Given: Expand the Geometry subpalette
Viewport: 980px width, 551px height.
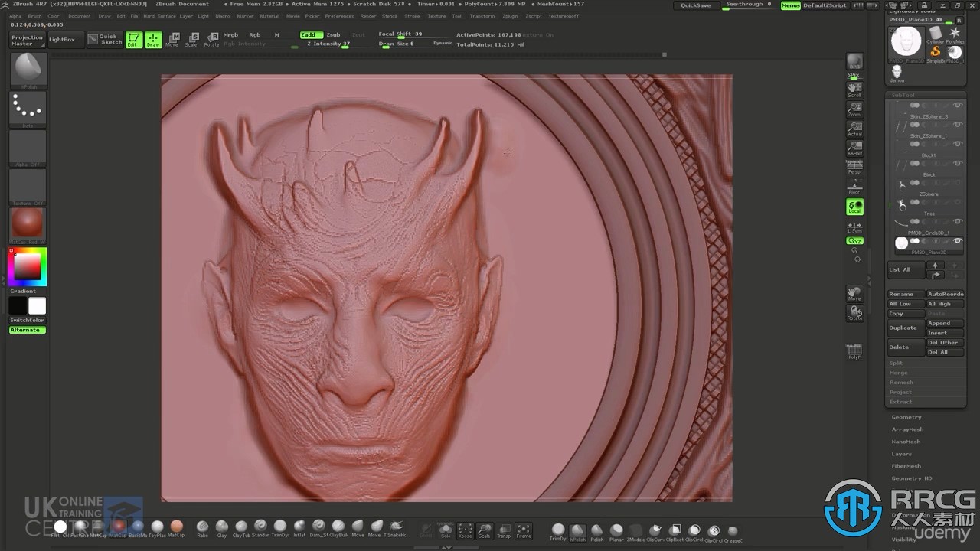Looking at the screenshot, I should pyautogui.click(x=906, y=417).
